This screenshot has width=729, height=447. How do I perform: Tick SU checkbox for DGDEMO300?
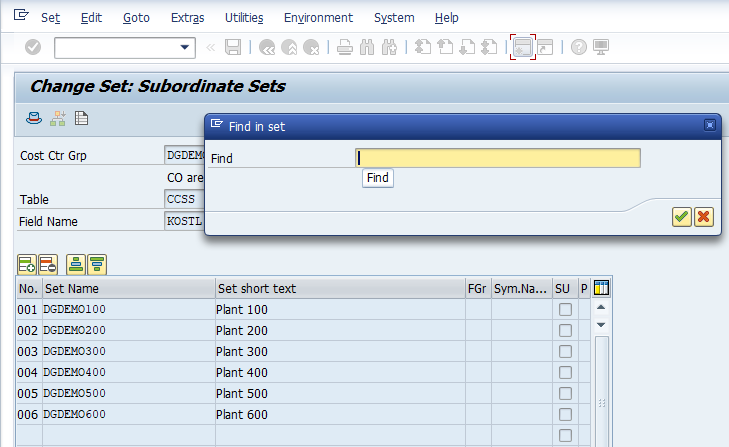pos(565,352)
